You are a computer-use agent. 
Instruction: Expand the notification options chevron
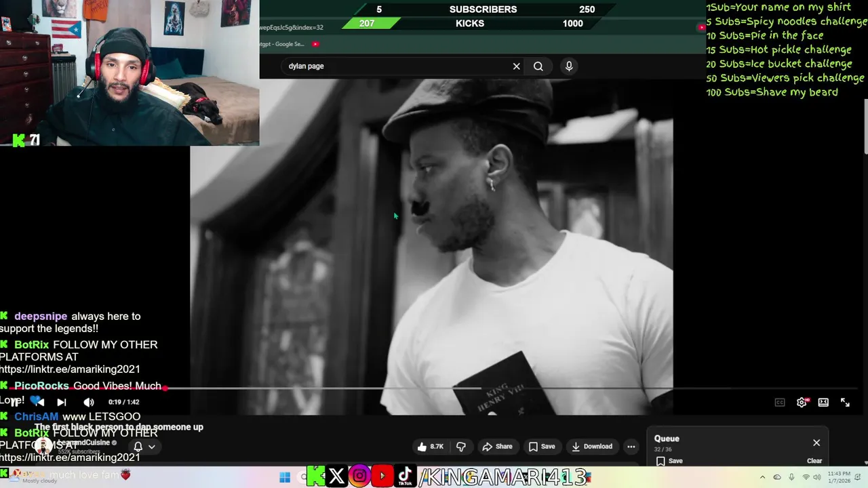[152, 447]
